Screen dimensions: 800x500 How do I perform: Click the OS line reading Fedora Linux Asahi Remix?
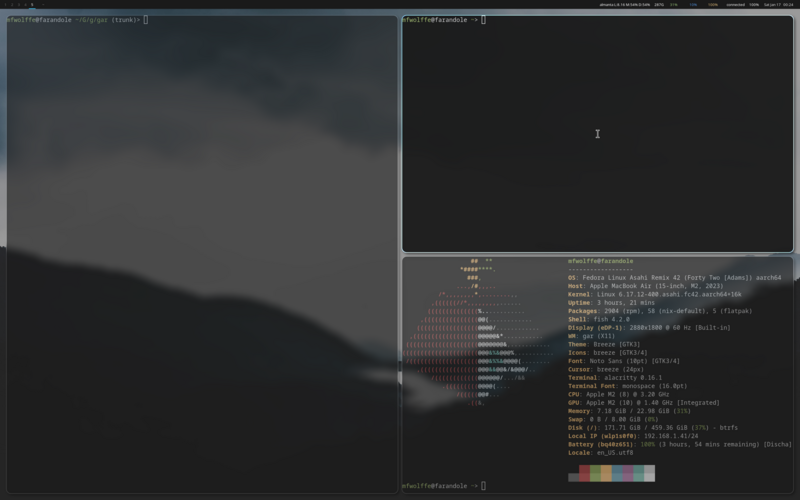[x=674, y=278]
